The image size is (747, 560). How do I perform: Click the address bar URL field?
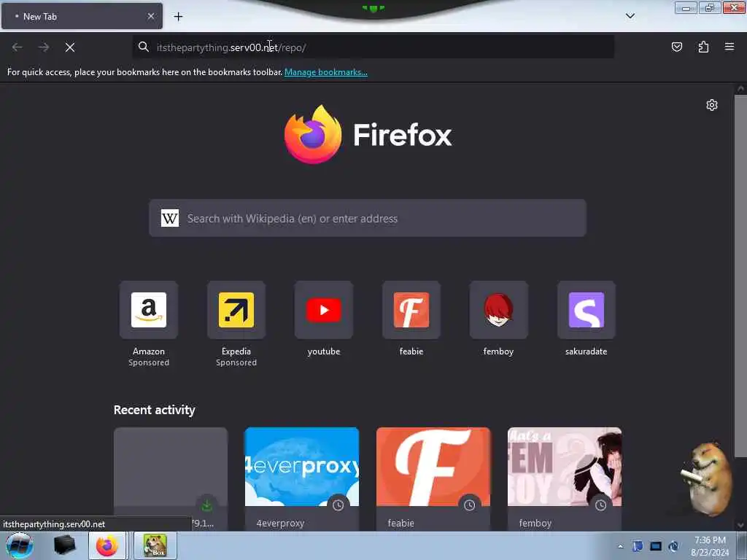[x=373, y=47]
